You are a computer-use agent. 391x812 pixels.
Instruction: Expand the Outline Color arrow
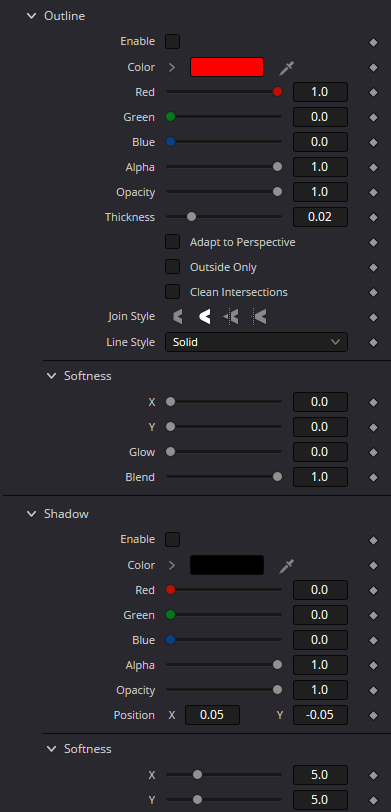coord(172,67)
